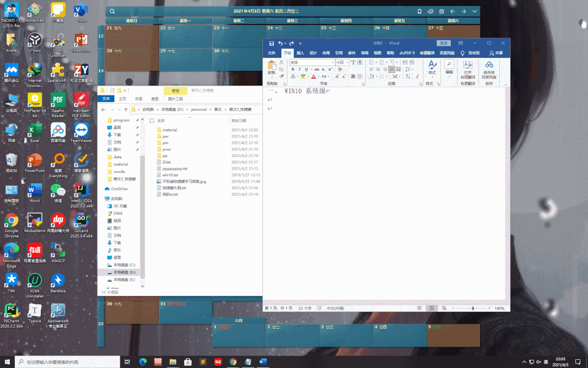Click the yellow text highlight color button
588x368 pixels.
click(x=303, y=77)
